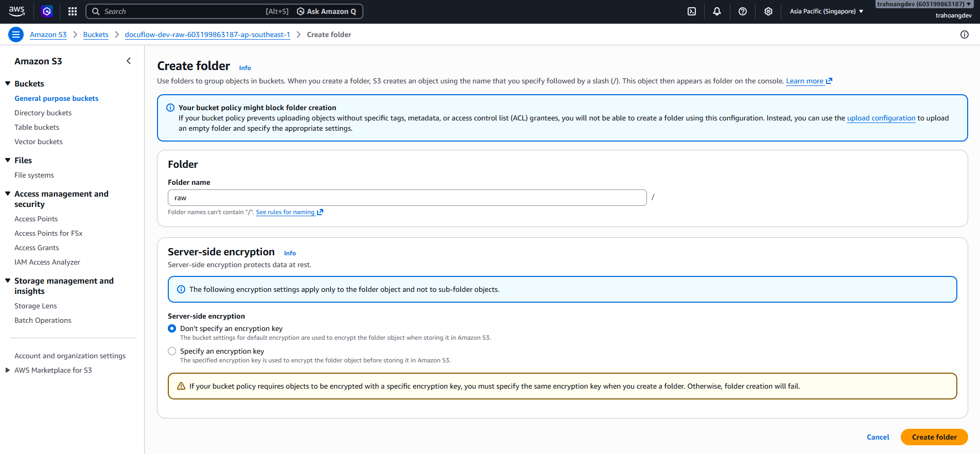Viewport: 980px width, 454px height.
Task: Follow the upload configuration link
Action: 881,118
